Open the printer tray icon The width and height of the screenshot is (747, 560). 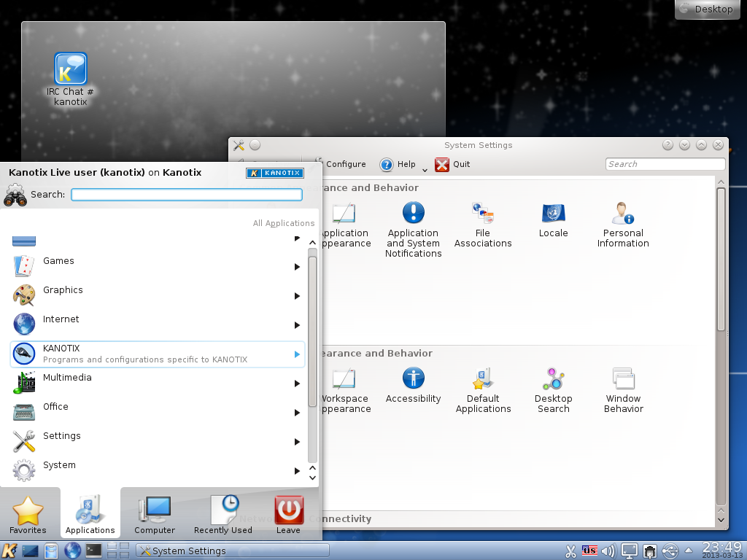point(649,551)
